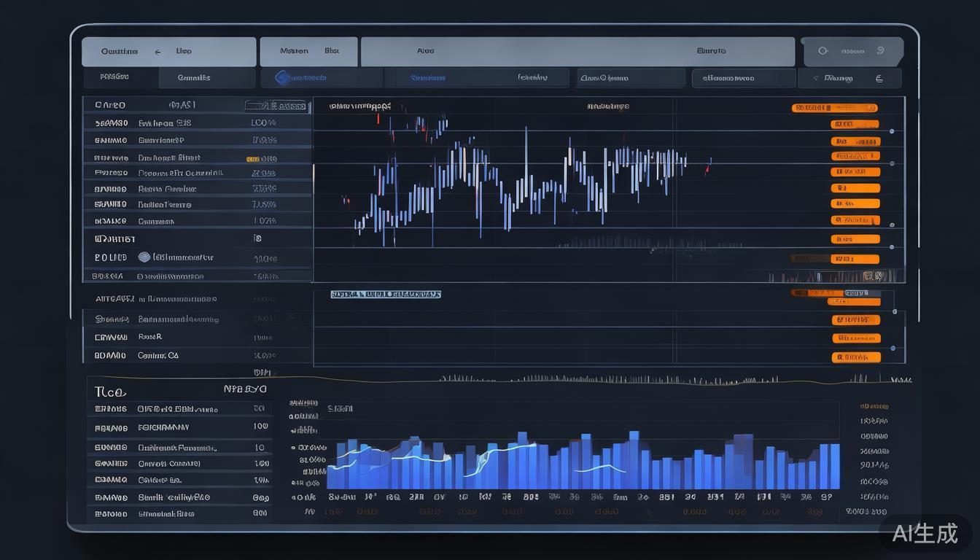Click the topmost wide orange label button
The image size is (980, 560).
834,108
